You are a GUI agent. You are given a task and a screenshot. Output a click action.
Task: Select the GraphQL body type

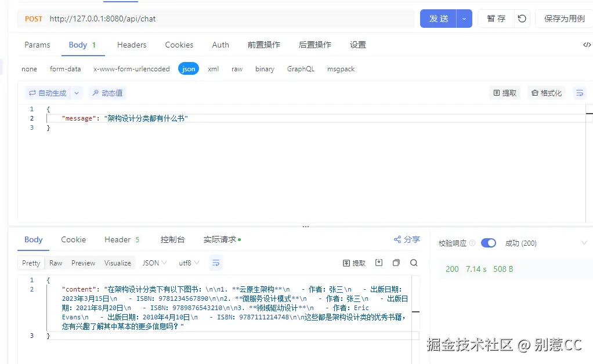point(301,69)
